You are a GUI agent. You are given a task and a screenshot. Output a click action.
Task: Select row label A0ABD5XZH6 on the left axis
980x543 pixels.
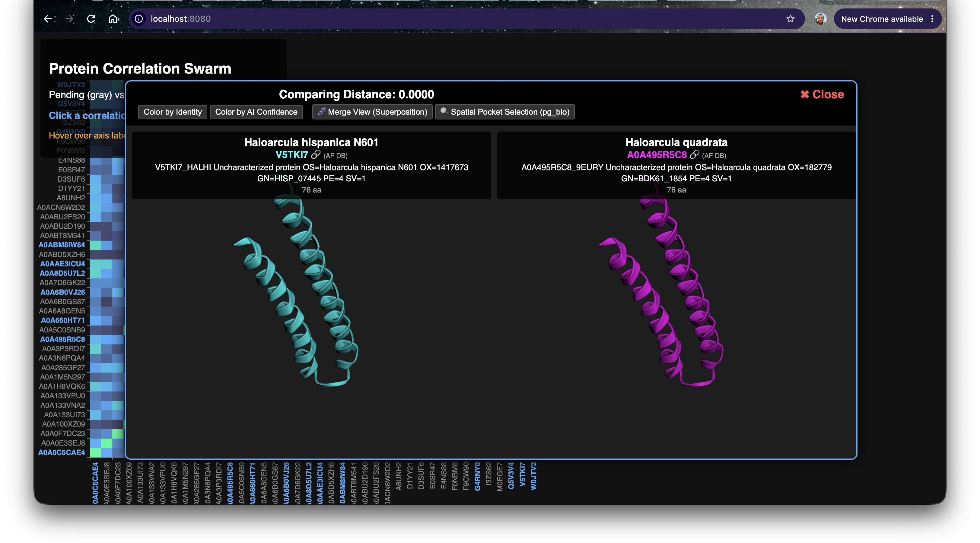pos(62,254)
